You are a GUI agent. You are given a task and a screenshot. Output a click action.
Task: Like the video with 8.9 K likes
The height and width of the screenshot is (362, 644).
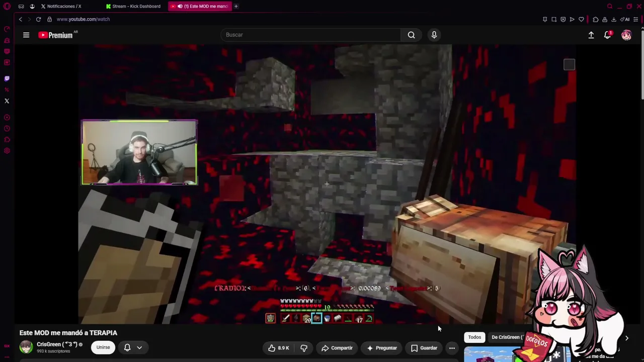tap(279, 348)
